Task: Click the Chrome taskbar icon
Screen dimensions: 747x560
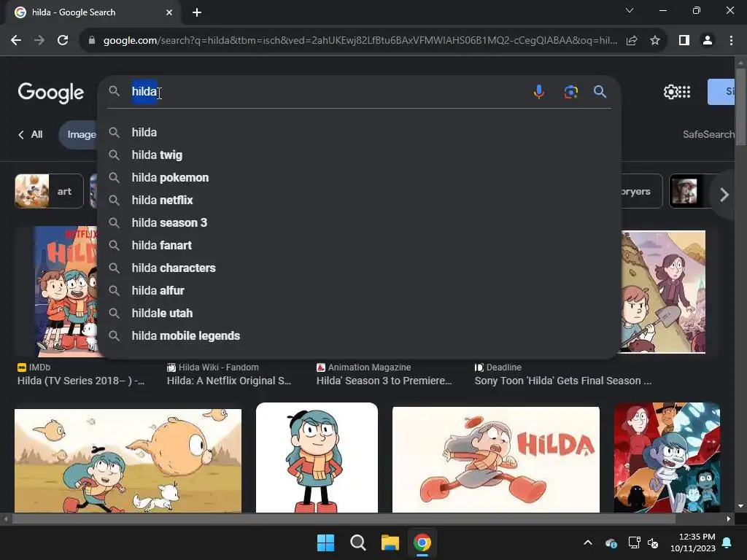Action: [x=422, y=542]
